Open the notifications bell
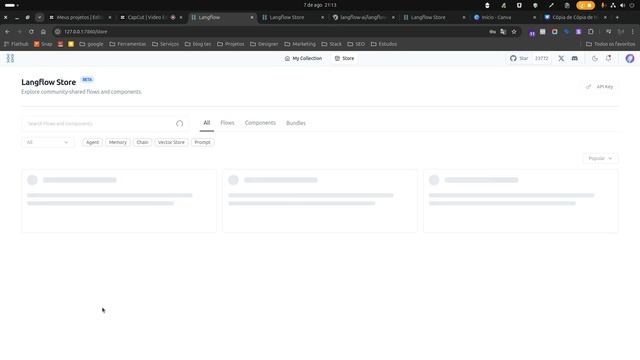The image size is (640, 360). coord(609,58)
